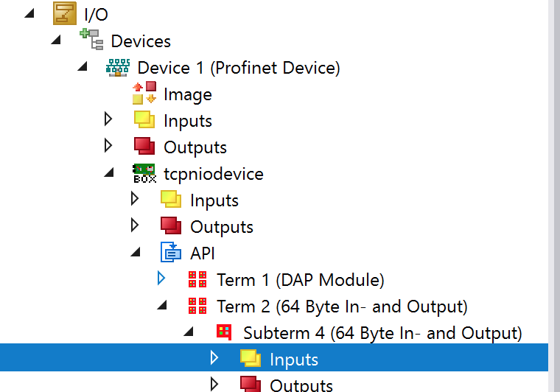Expand Outputs under Device 1
The image size is (560, 392).
[x=108, y=146]
